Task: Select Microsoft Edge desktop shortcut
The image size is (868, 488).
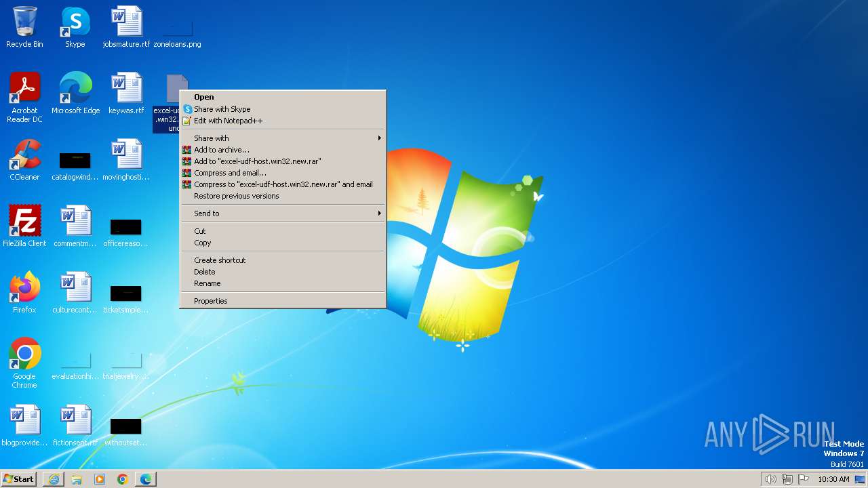Action: click(x=75, y=94)
